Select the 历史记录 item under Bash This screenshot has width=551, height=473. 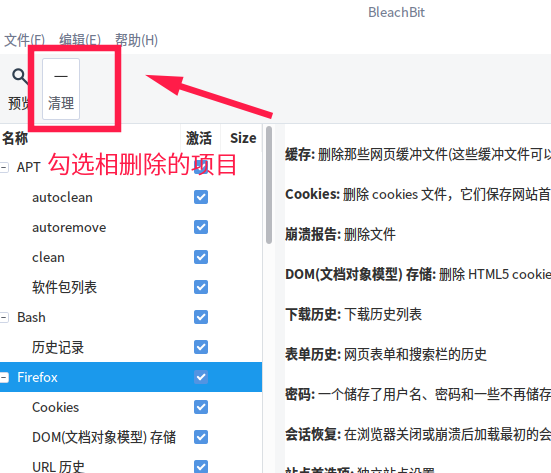coord(58,348)
